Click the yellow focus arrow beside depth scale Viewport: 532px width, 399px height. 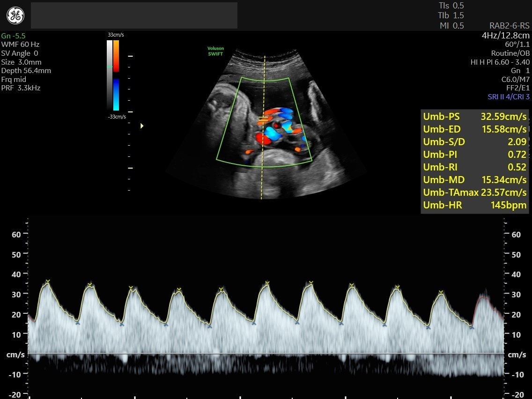pos(142,126)
